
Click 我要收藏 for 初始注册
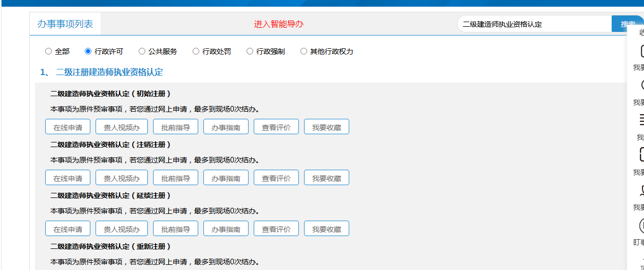(327, 127)
